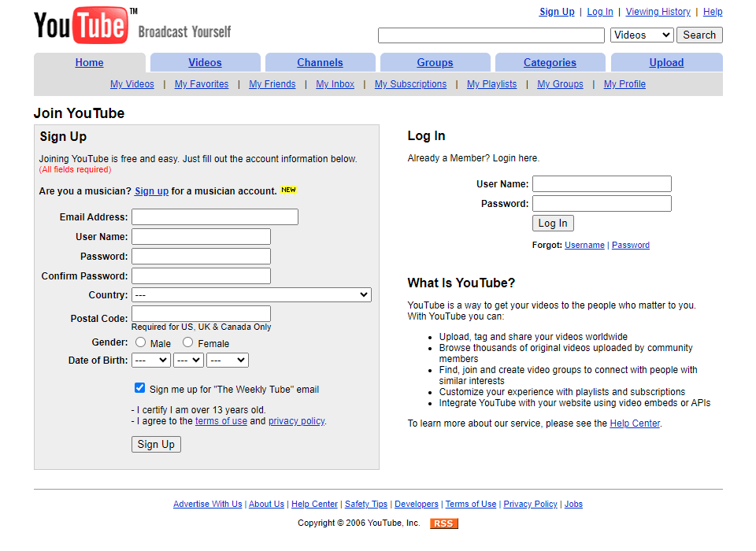Open the privacy policy link in the form
Viewport: 756px width, 551px height.
tap(297, 421)
